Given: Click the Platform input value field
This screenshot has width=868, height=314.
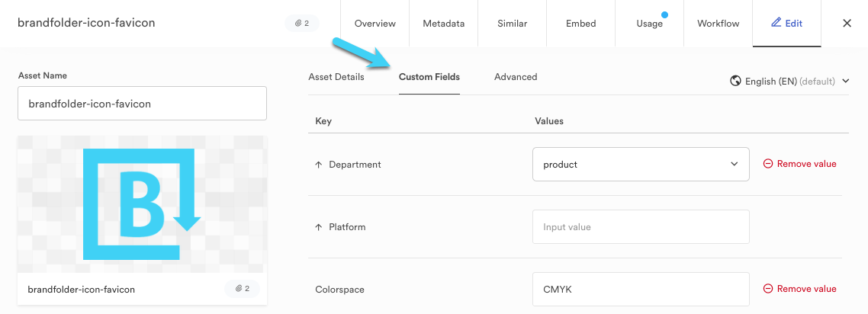Looking at the screenshot, I should pos(639,227).
